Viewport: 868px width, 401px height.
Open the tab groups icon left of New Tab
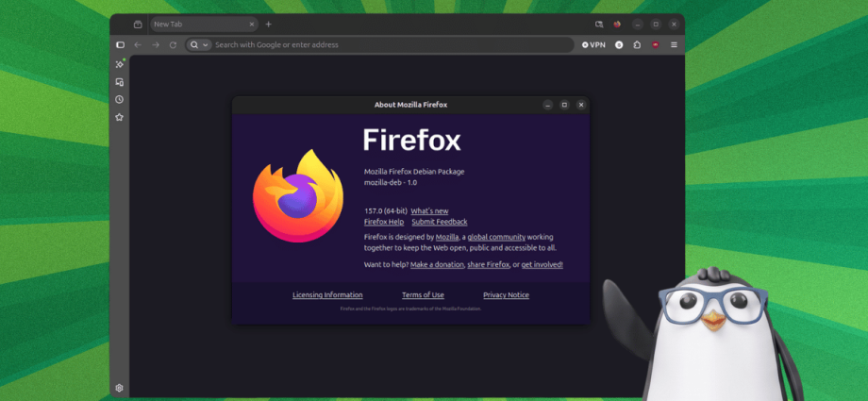(138, 25)
